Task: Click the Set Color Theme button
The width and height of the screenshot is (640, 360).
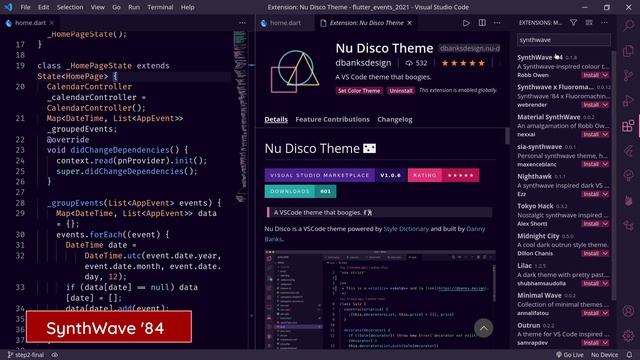Action: [359, 91]
